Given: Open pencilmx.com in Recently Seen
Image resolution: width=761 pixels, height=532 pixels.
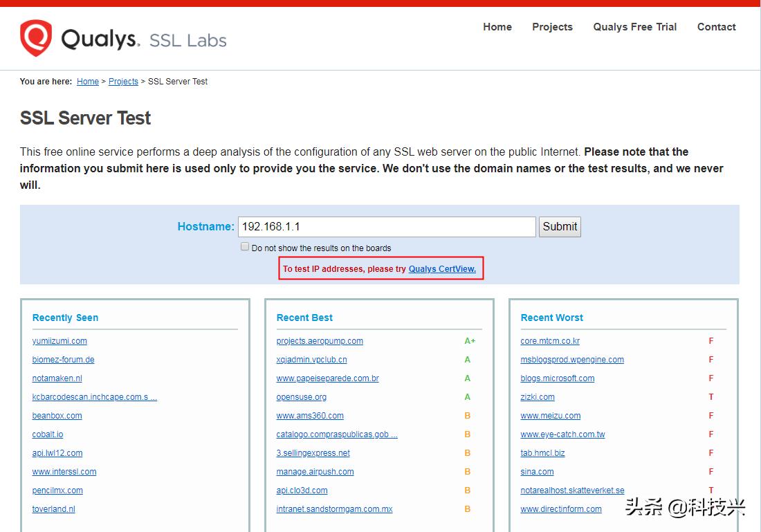Looking at the screenshot, I should pos(57,490).
